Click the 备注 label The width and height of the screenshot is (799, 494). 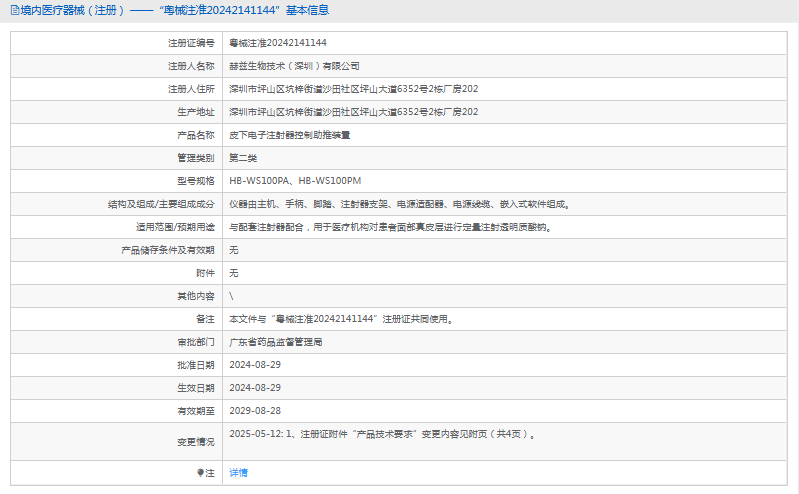(x=205, y=319)
